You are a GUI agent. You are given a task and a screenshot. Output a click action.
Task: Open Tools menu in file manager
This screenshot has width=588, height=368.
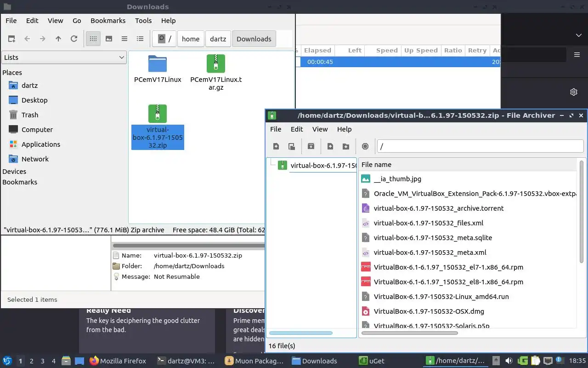(x=143, y=21)
